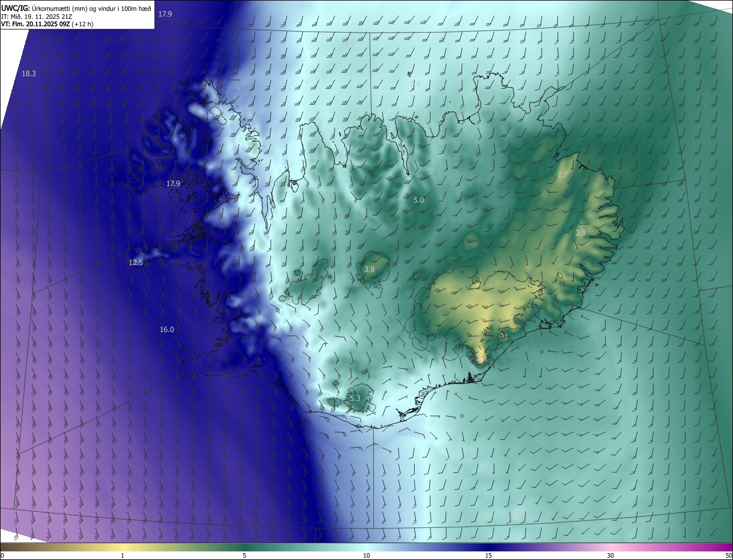733x560 pixels.
Task: Click the yellow band of the color bar
Action: (x=123, y=547)
